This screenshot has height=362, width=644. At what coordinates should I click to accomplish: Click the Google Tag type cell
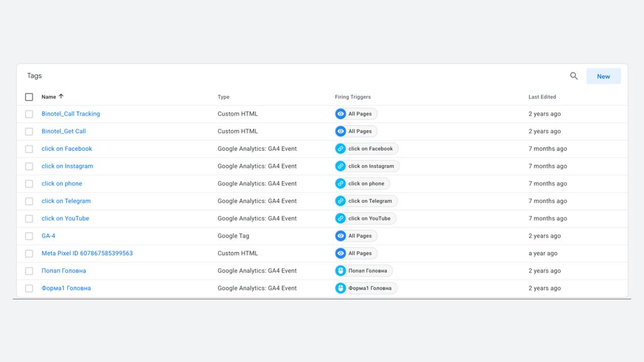coord(233,236)
